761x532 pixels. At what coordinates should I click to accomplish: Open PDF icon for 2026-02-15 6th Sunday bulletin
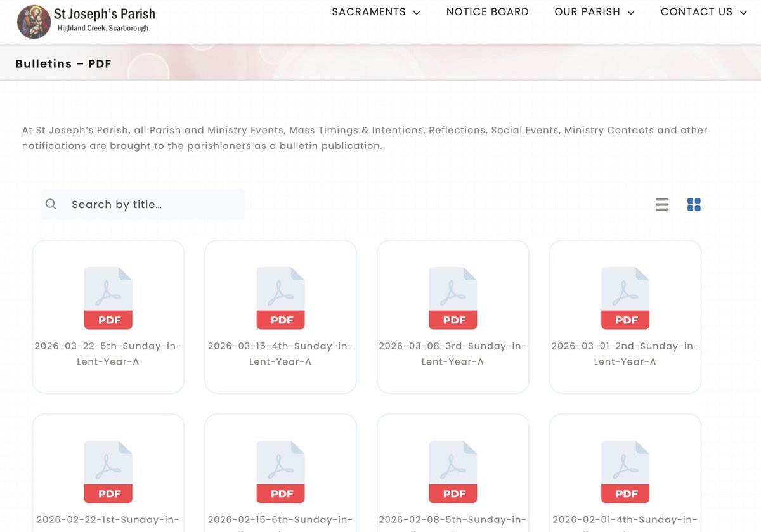point(281,472)
